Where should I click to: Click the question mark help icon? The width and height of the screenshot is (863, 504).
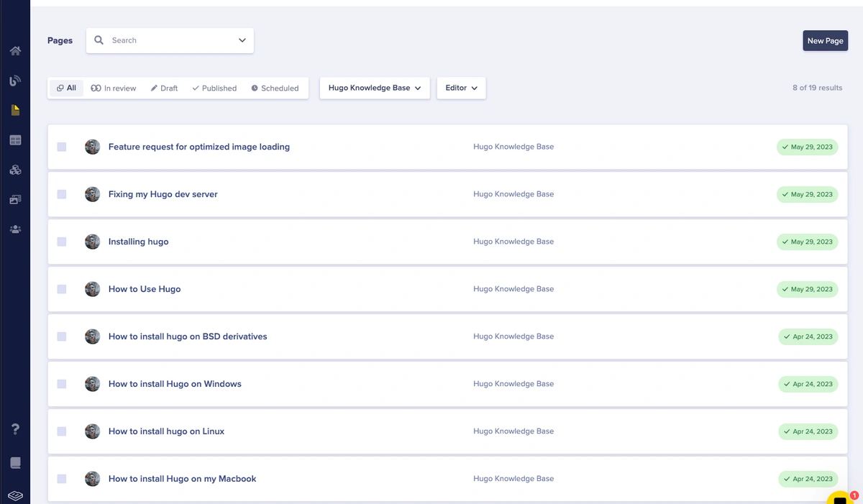[15, 429]
